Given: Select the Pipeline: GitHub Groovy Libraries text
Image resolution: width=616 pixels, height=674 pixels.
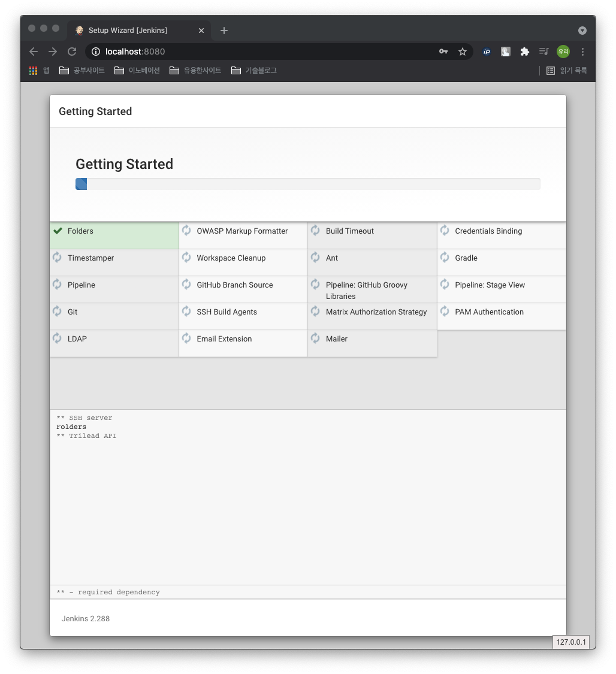Looking at the screenshot, I should coord(367,291).
